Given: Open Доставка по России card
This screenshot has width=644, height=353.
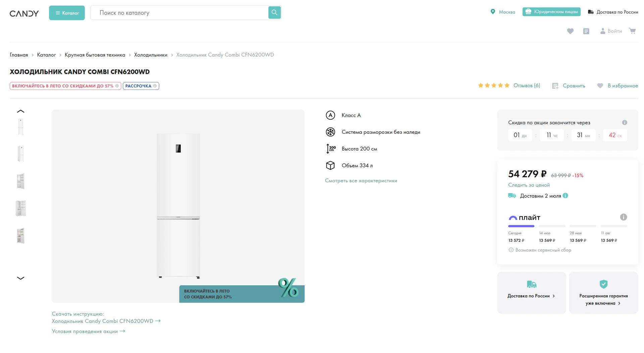Looking at the screenshot, I should [532, 293].
